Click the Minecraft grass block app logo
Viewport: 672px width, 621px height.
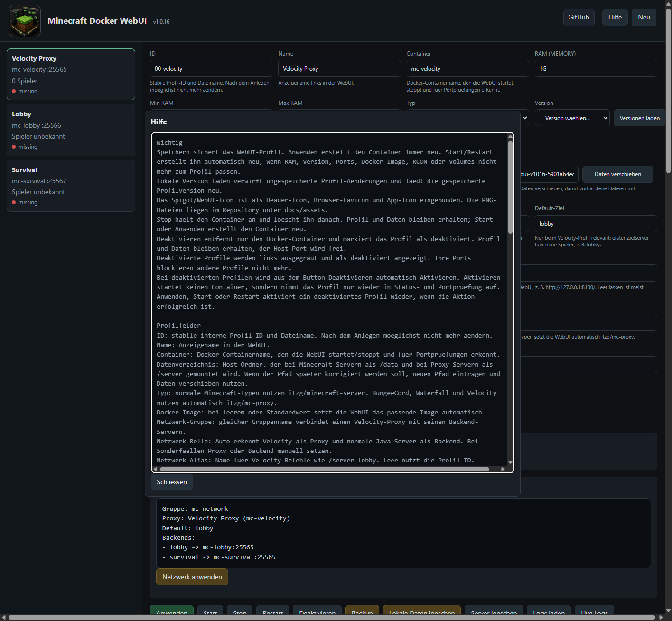[25, 21]
